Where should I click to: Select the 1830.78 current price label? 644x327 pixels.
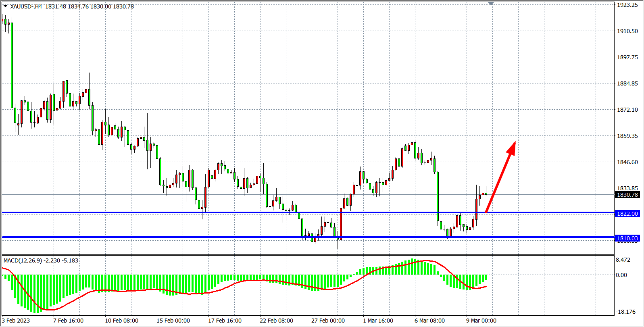tap(627, 195)
